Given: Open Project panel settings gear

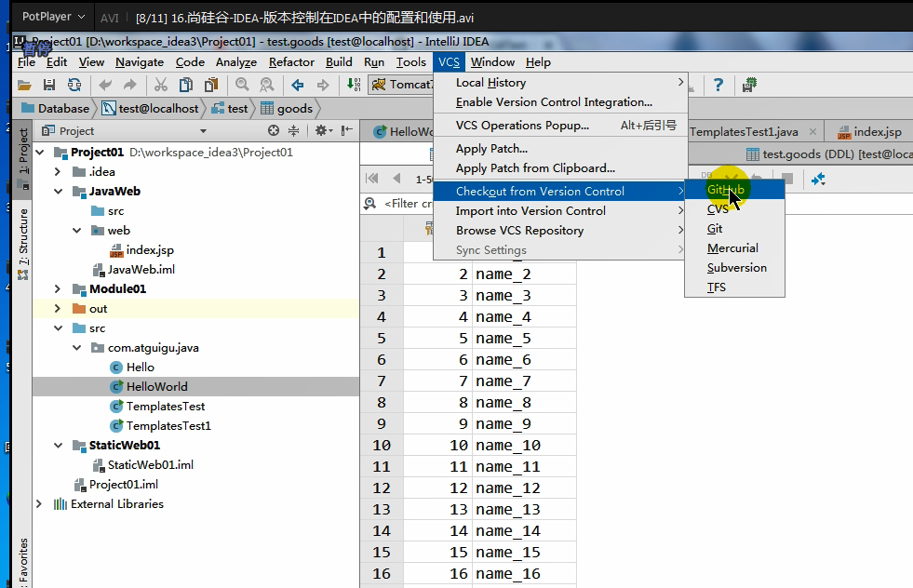Looking at the screenshot, I should pyautogui.click(x=323, y=130).
